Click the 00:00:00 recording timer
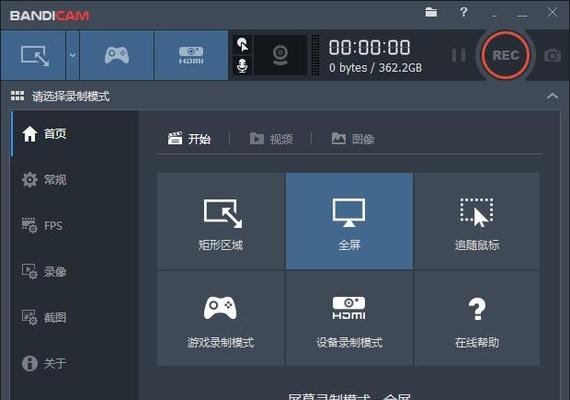This screenshot has width=570, height=400. 369,48
